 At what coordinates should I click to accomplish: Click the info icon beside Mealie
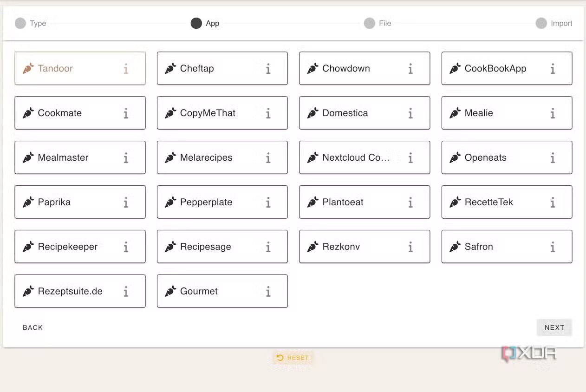pos(553,113)
